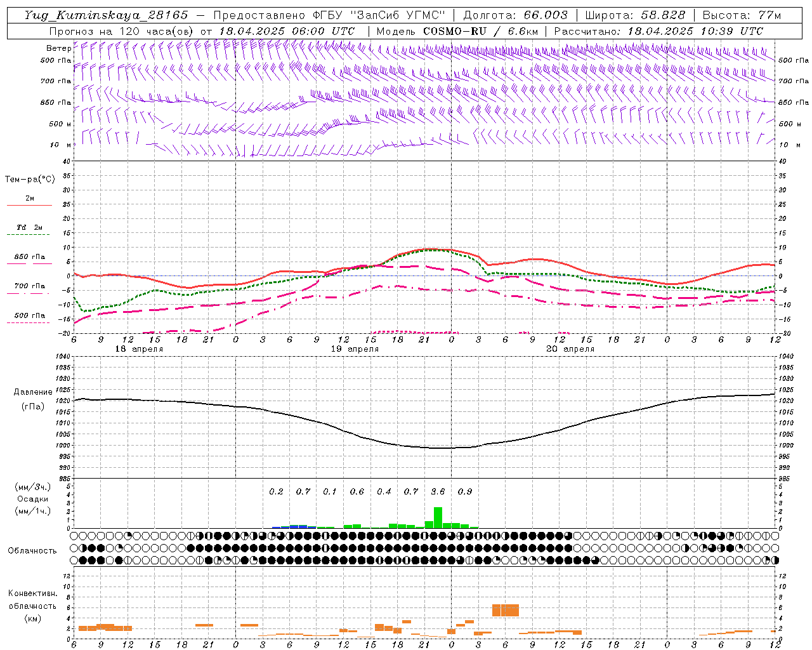Click the Широта: 58.828 value
This screenshot has width=812, height=650.
tap(635, 15)
